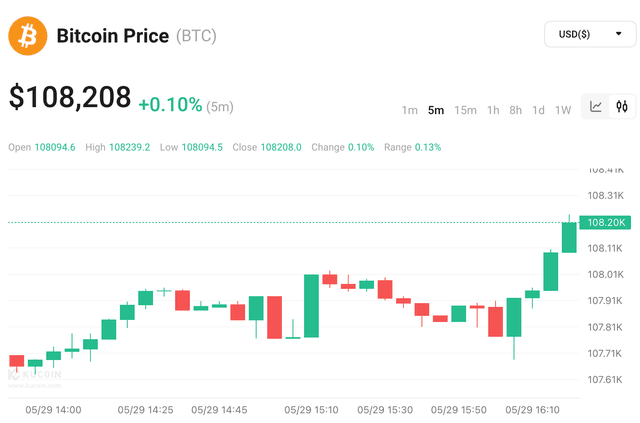This screenshot has height=423, width=640.
Task: Choose the 8h interval
Action: click(516, 110)
